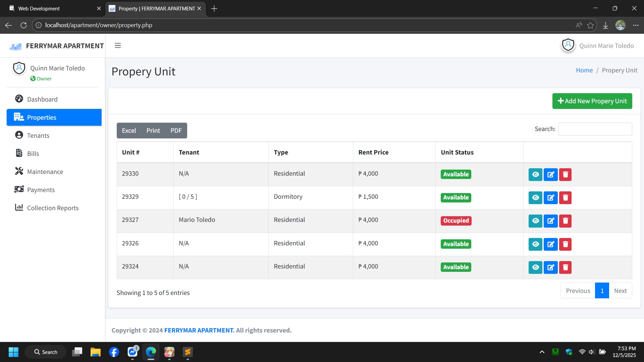Toggle the sidebar with the hamburger menu icon
Screen dimensions: 644x362
pyautogui.click(x=118, y=46)
